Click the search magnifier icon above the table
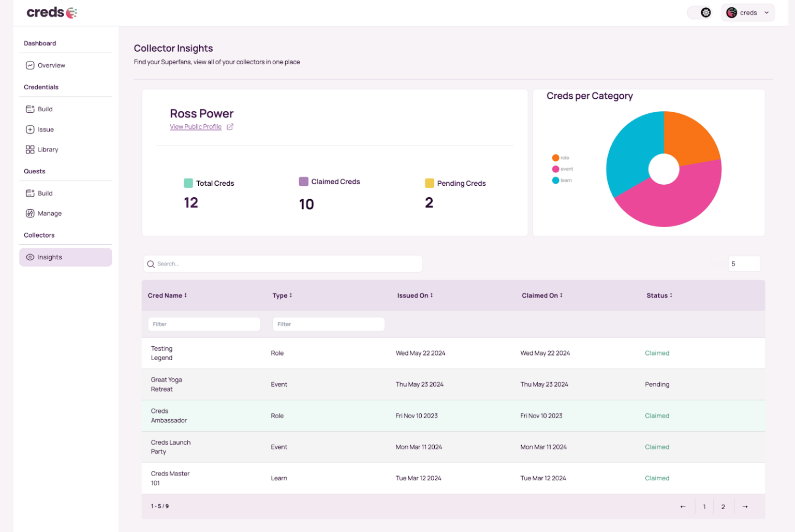Screen dimensions: 795x532 (151, 263)
